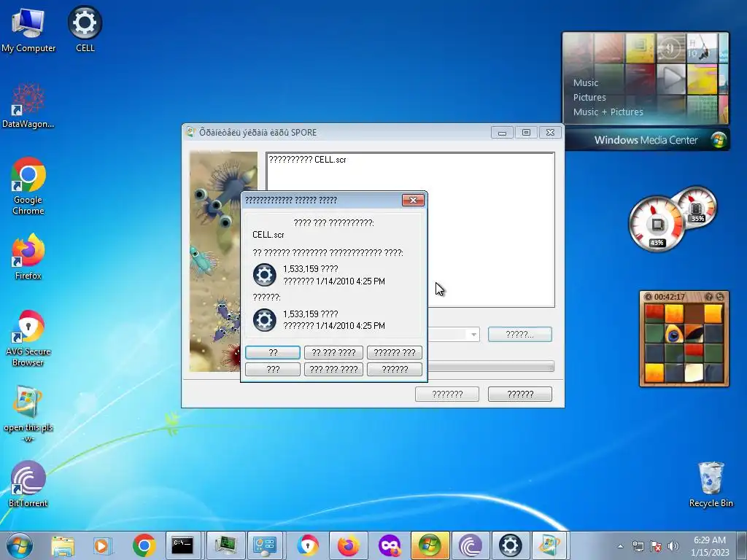Click the '?? ??? ????' button in overwrite dialog

coord(333,352)
